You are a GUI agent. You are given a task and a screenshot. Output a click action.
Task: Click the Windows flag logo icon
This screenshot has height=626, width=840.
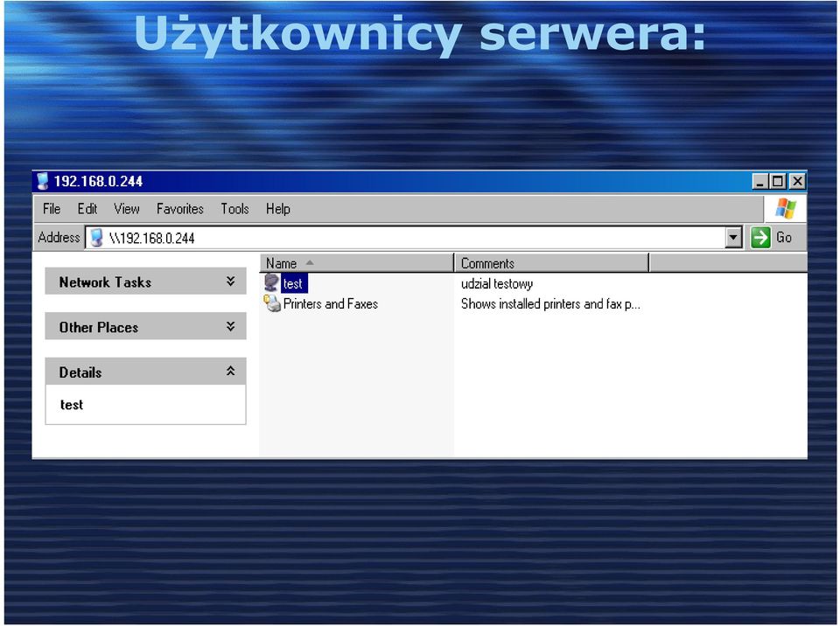click(x=786, y=208)
